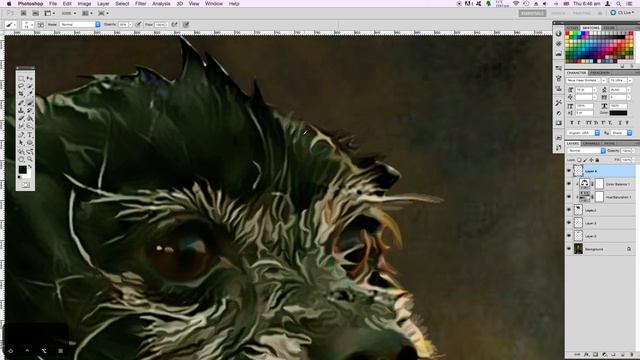
Task: Hide Hue/Saturation 1 adjustment layer
Action: [569, 197]
